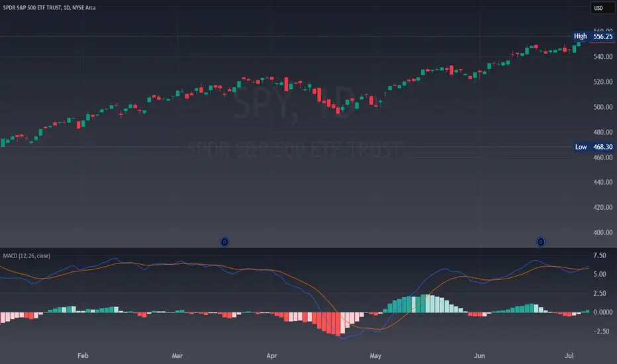Click the 7.50 MACD axis label
The height and width of the screenshot is (364, 617).
coord(600,255)
